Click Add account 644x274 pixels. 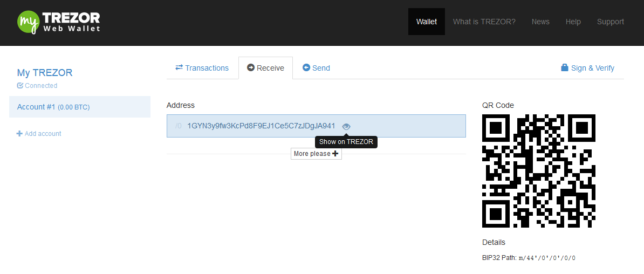click(x=39, y=134)
